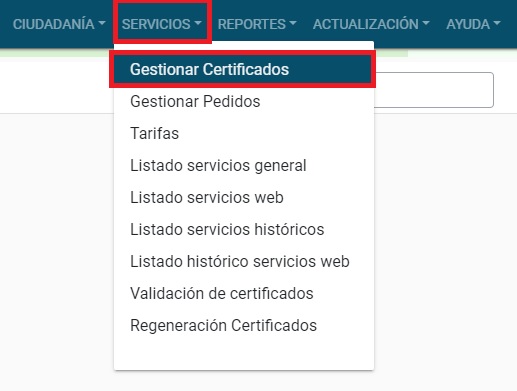Image resolution: width=517 pixels, height=391 pixels.
Task: Click the caret arrow next to CIUDADANÍA
Action: click(102, 23)
